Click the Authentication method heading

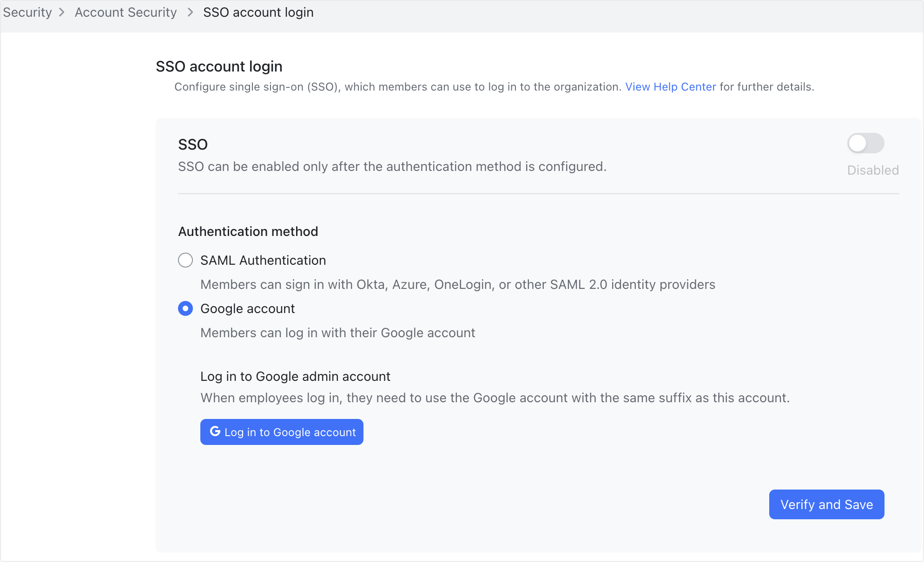(248, 231)
